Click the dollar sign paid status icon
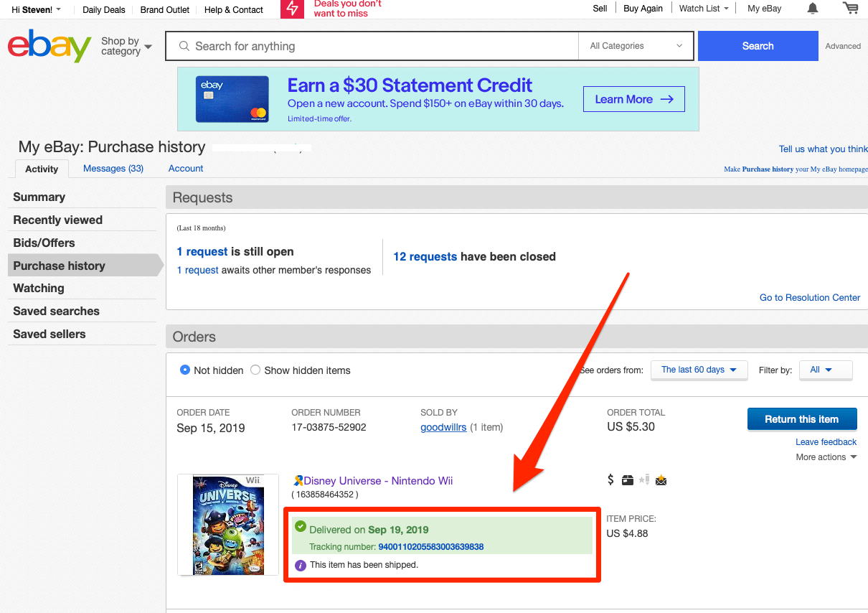 [610, 479]
